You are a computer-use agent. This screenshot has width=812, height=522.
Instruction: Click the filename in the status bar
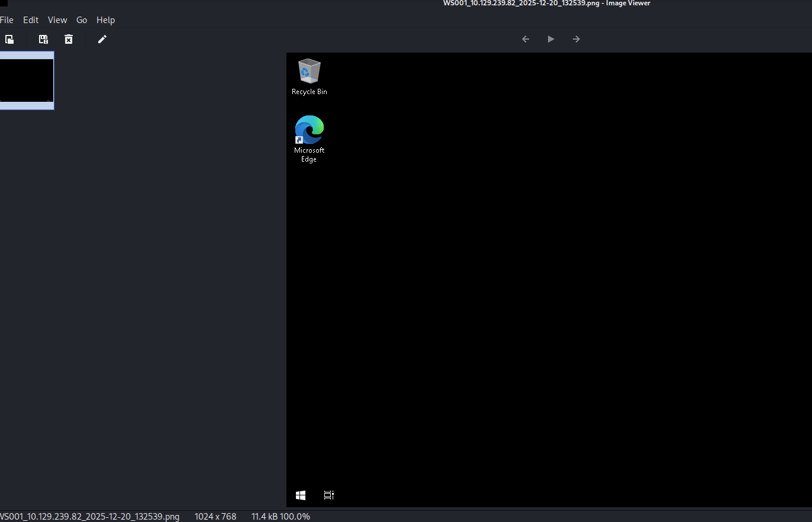click(x=89, y=517)
